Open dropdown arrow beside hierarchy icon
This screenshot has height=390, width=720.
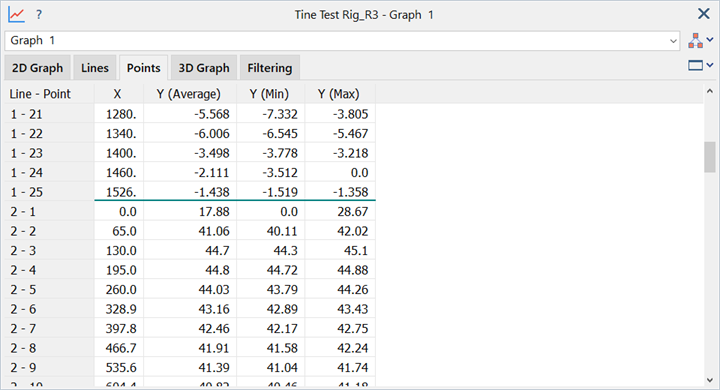710,40
